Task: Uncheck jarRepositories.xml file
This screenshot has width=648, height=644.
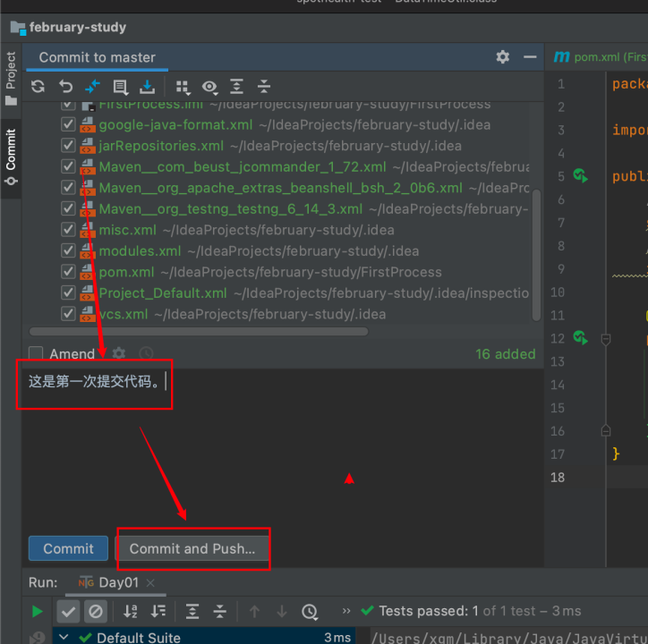Action: point(68,146)
